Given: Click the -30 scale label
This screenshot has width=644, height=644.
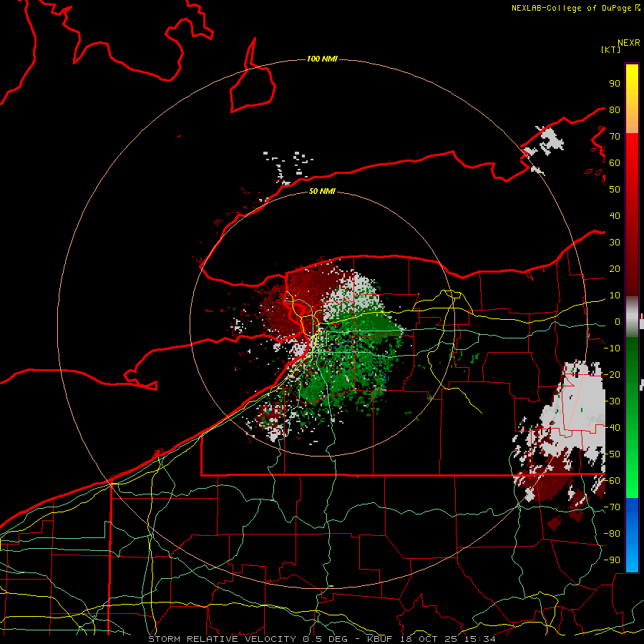Looking at the screenshot, I should coord(612,401).
